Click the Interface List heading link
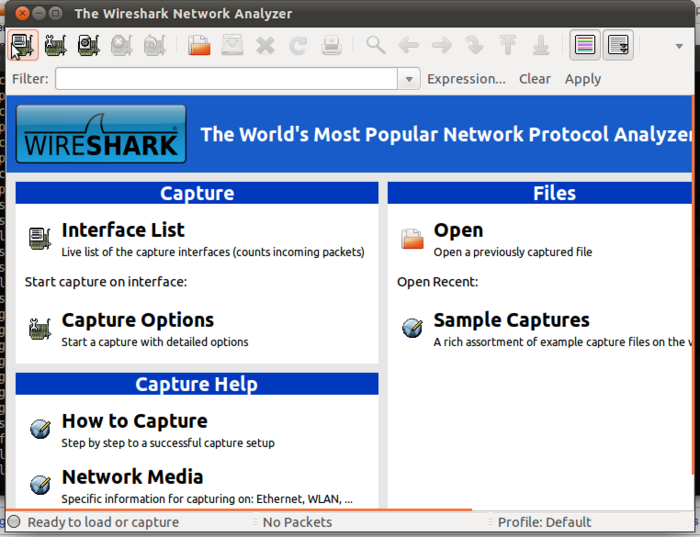The image size is (700, 537). (123, 230)
